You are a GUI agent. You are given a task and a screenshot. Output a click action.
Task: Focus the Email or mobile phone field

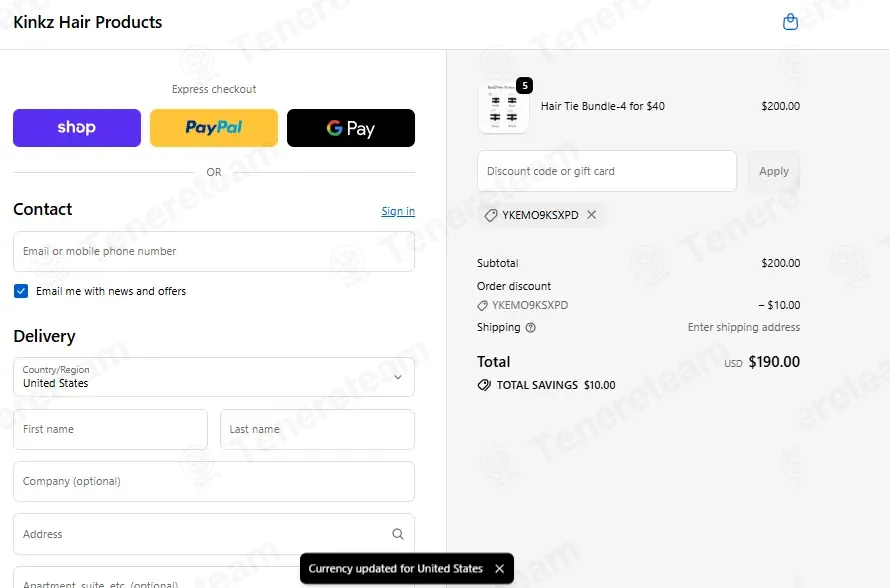click(x=214, y=251)
